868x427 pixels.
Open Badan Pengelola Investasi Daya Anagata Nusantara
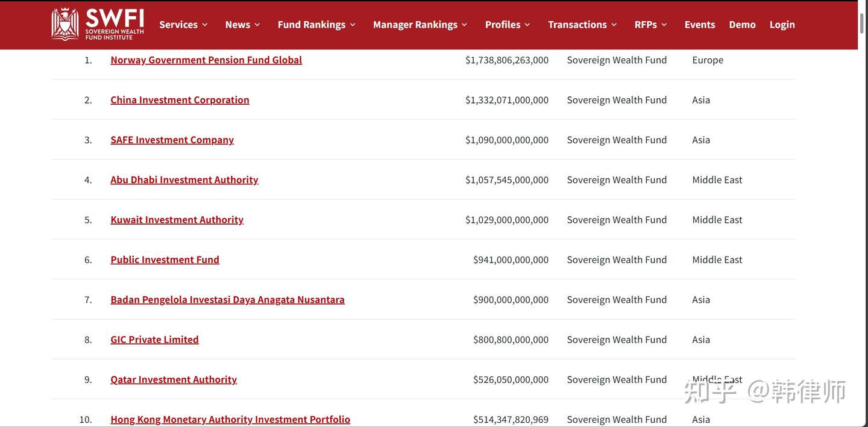pyautogui.click(x=227, y=299)
